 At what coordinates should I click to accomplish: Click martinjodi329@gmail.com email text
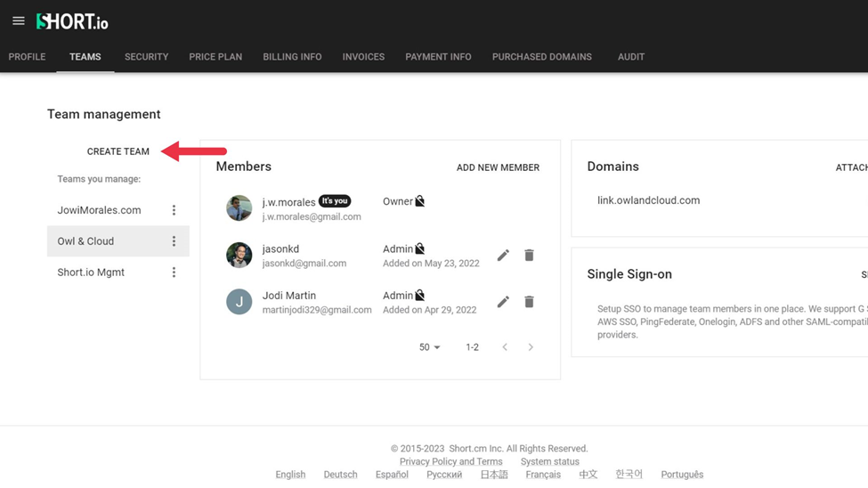click(317, 310)
